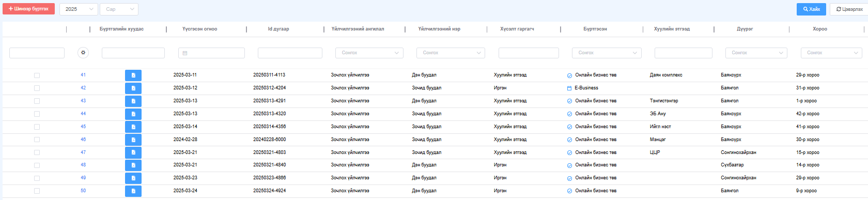Click check icon in row 20250324-4924
The width and height of the screenshot is (868, 200).
(569, 191)
